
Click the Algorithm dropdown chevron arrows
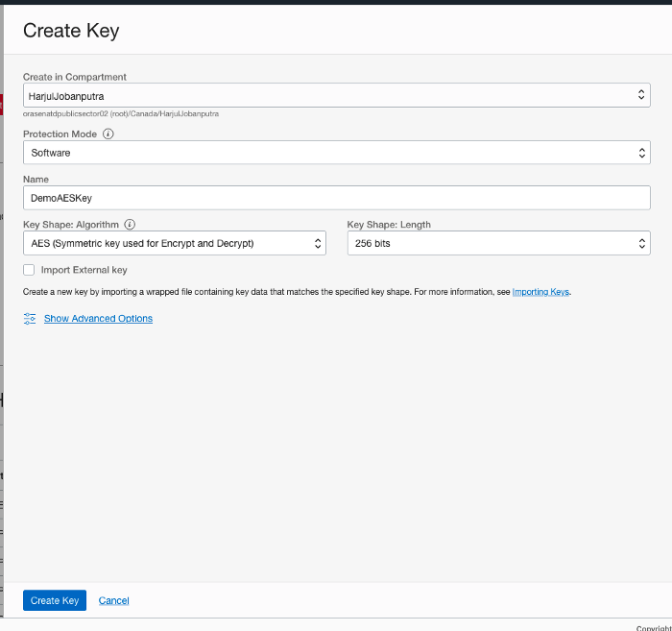point(319,244)
